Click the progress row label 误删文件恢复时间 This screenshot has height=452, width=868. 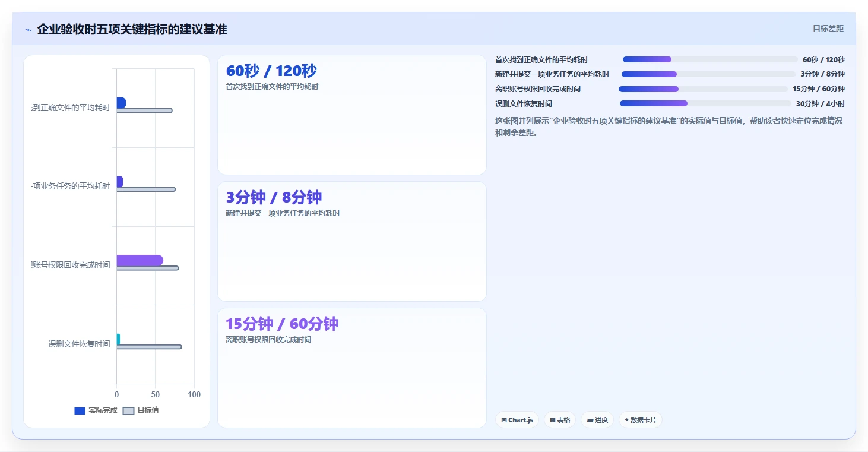click(524, 103)
